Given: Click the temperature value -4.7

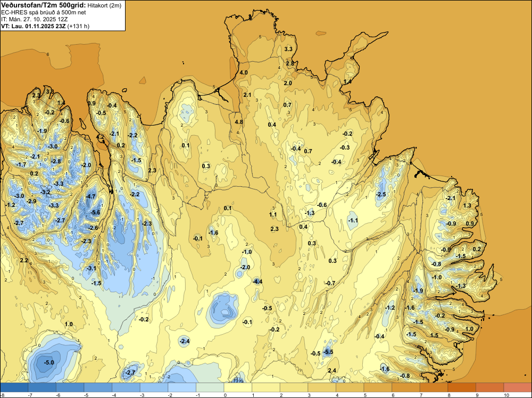Looking at the screenshot, I should 90,196.
